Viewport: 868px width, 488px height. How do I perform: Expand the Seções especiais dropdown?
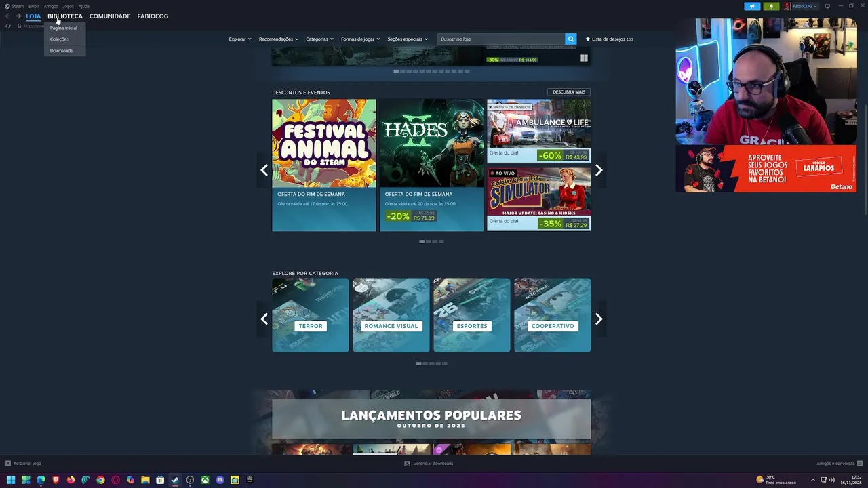tap(408, 39)
